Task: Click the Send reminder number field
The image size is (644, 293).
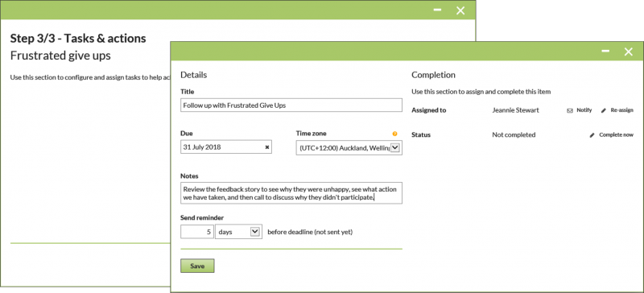Action: point(197,232)
